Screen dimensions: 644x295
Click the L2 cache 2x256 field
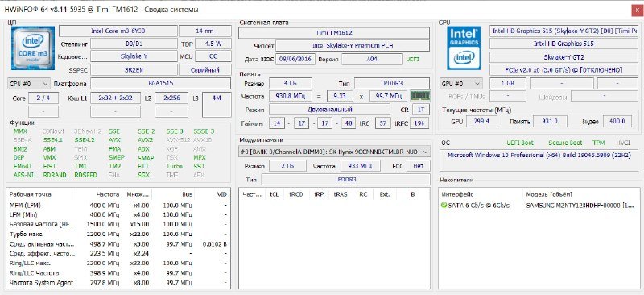click(171, 98)
